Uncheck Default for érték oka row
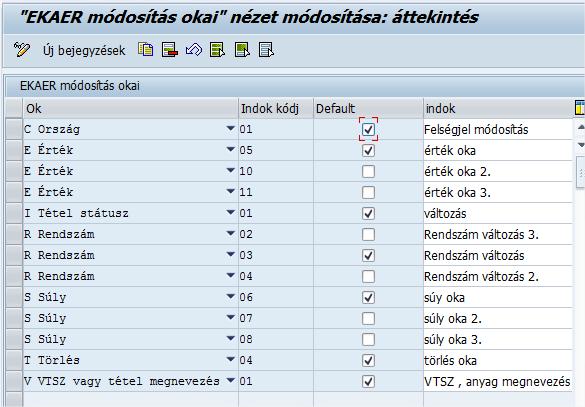Viewport: 585px width, 407px height. click(x=368, y=150)
